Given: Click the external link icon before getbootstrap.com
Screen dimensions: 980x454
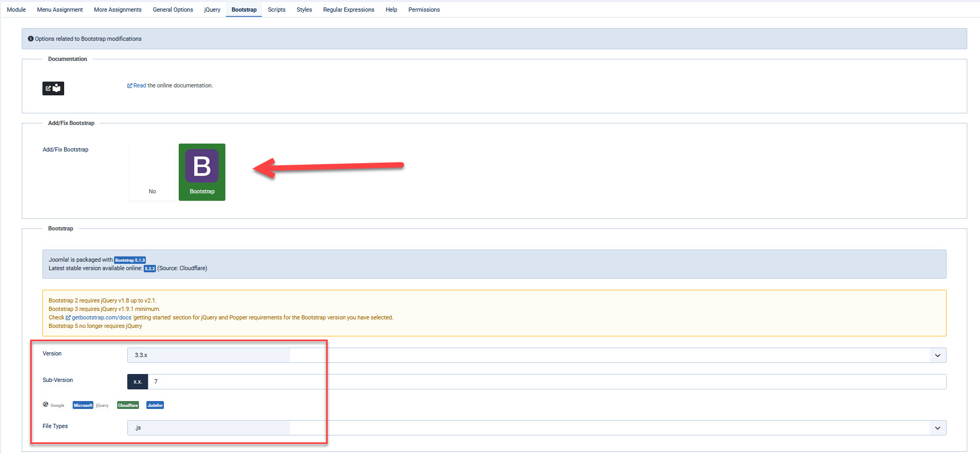Looking at the screenshot, I should [68, 318].
